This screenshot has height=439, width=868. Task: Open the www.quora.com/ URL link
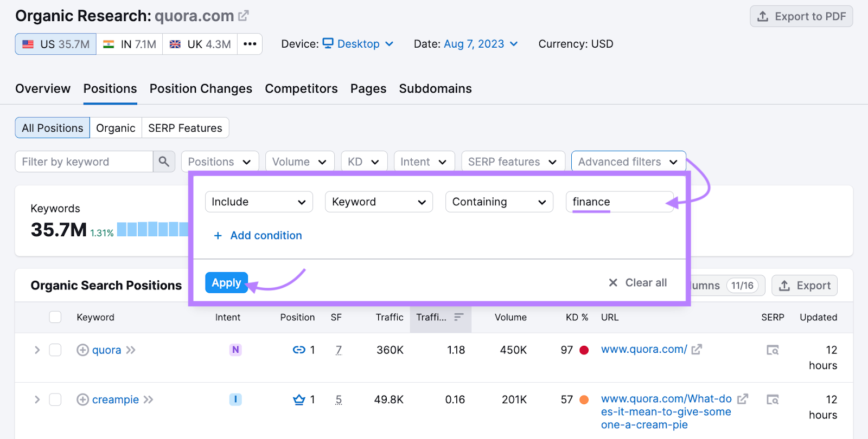coord(644,350)
